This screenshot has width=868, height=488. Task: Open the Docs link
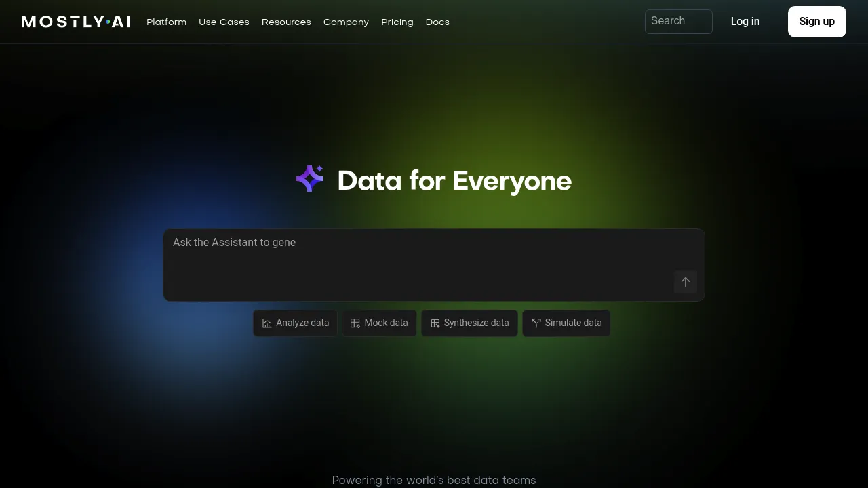[437, 22]
